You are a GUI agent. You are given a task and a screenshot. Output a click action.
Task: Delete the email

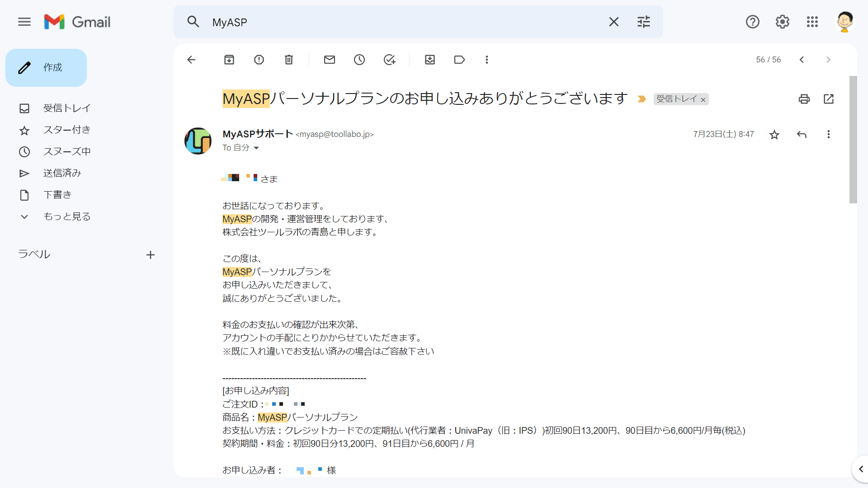(x=288, y=59)
